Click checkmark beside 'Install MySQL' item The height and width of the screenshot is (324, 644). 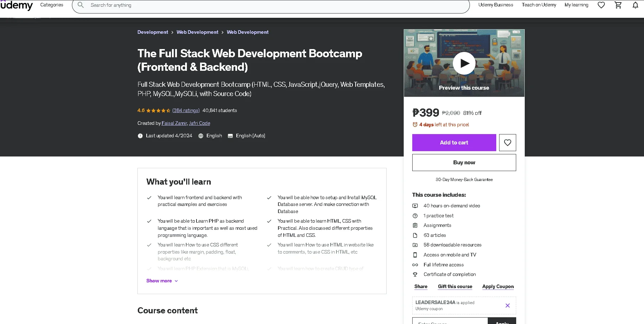[269, 198]
